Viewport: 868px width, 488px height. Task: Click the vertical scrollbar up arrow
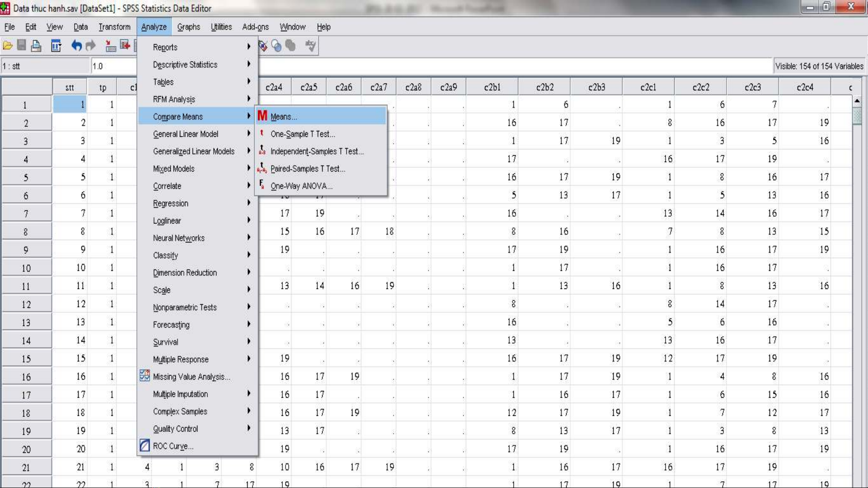(857, 101)
